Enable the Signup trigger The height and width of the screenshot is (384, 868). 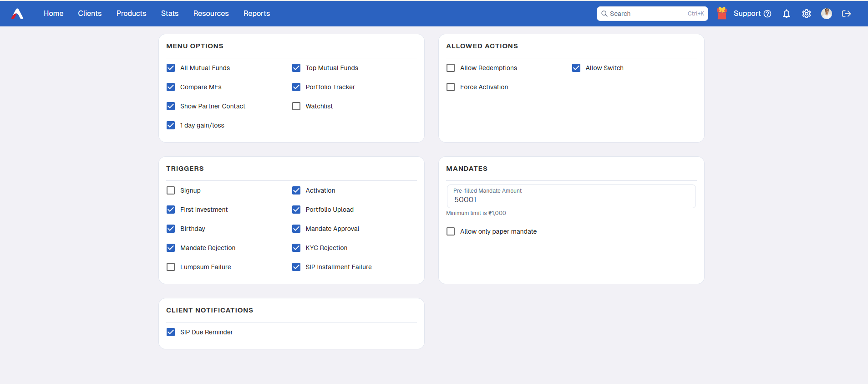click(171, 190)
